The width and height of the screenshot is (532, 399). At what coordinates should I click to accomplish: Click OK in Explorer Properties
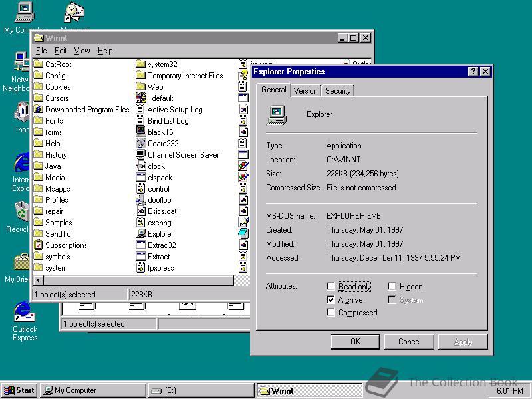coord(355,342)
